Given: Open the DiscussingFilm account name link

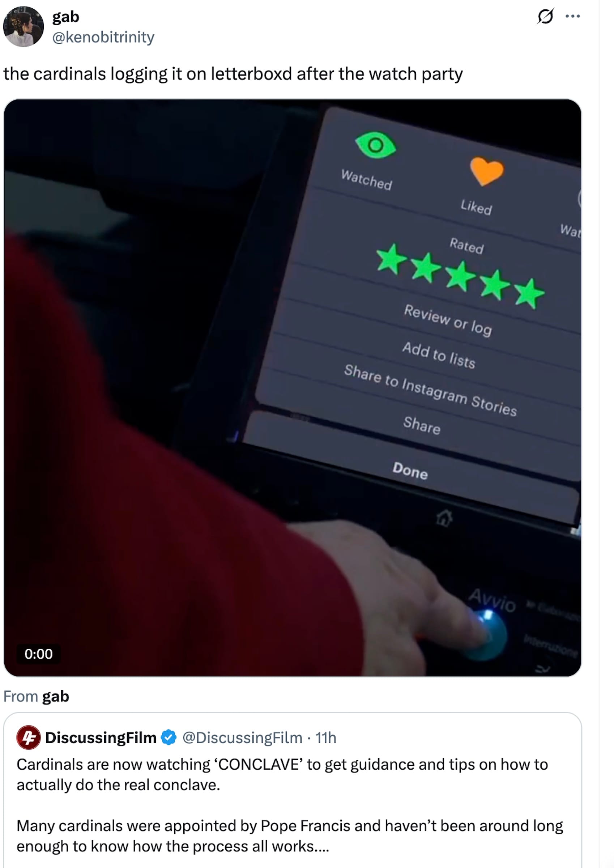Looking at the screenshot, I should pyautogui.click(x=101, y=737).
